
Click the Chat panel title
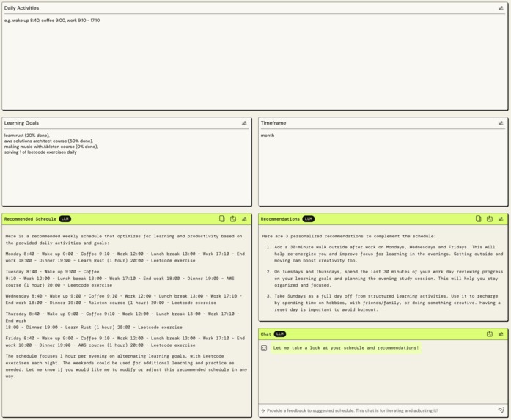(x=266, y=334)
